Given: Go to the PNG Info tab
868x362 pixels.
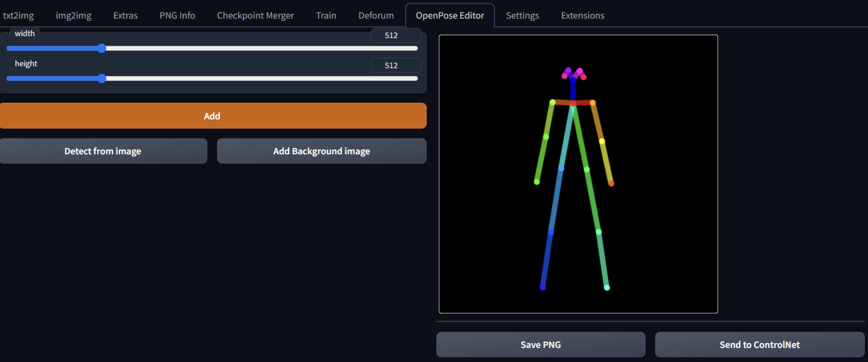Looking at the screenshot, I should (x=177, y=16).
